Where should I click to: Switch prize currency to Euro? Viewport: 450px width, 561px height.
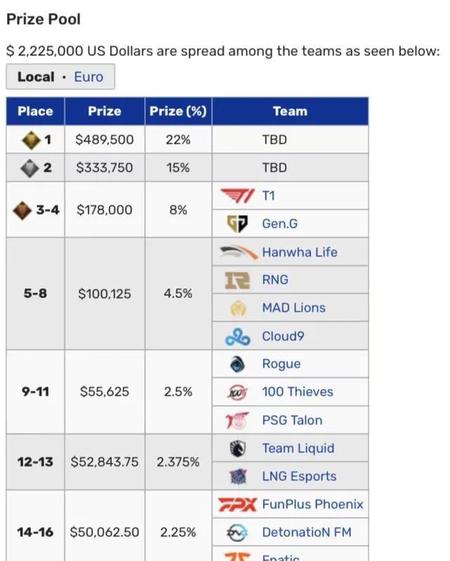coord(88,77)
